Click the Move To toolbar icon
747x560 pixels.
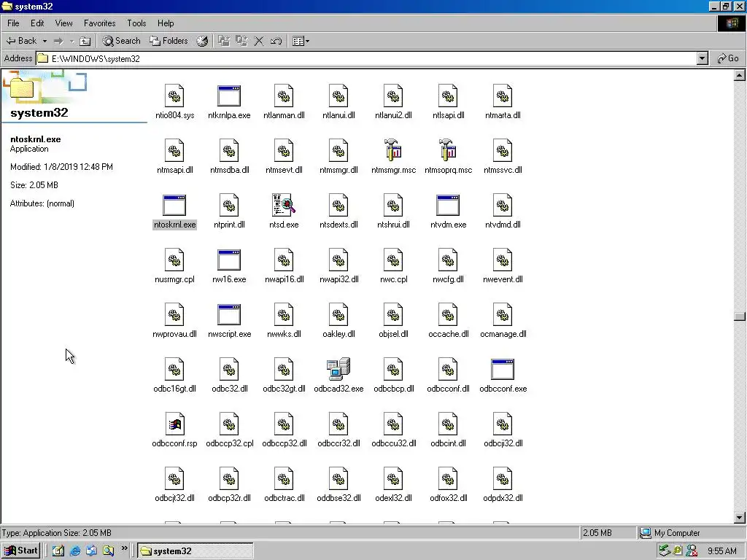(224, 41)
